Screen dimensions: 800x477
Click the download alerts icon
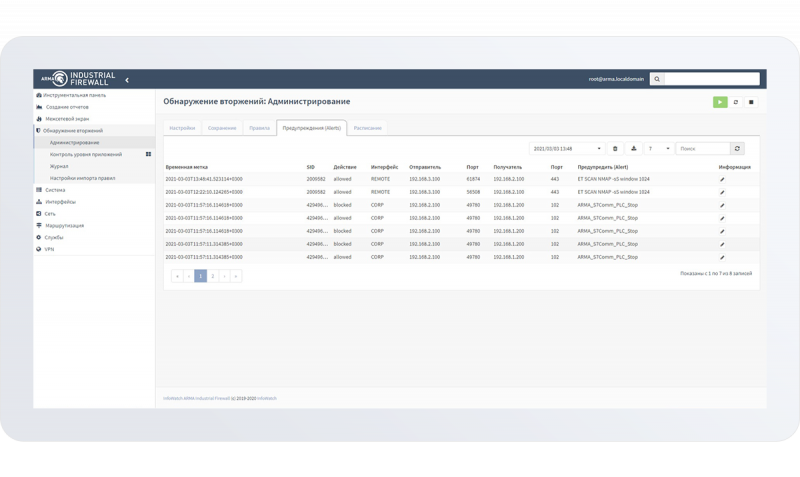coord(632,148)
